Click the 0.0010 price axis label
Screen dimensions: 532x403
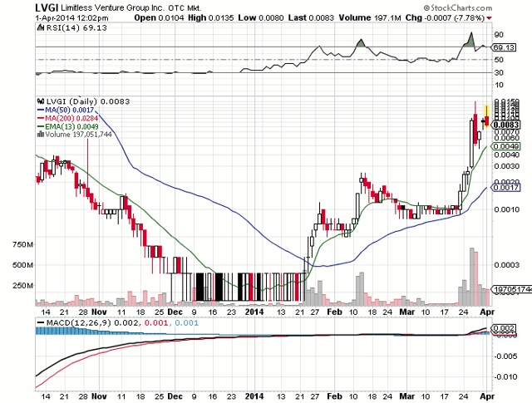(x=507, y=209)
